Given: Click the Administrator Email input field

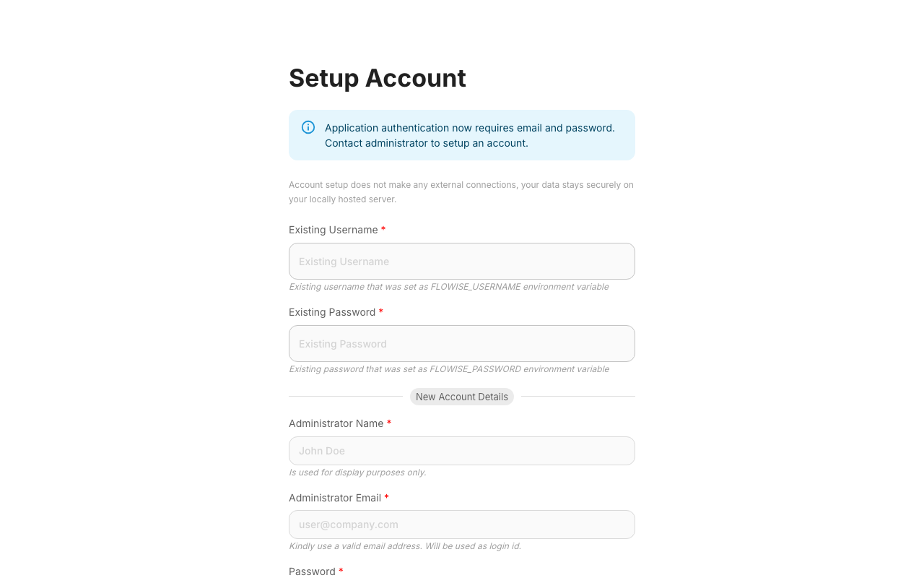Looking at the screenshot, I should pos(461,524).
